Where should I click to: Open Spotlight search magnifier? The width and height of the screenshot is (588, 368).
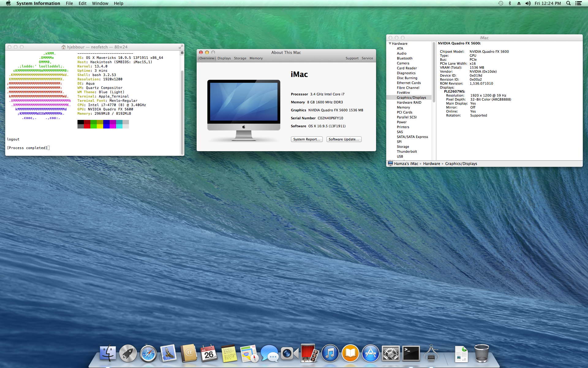tap(568, 3)
